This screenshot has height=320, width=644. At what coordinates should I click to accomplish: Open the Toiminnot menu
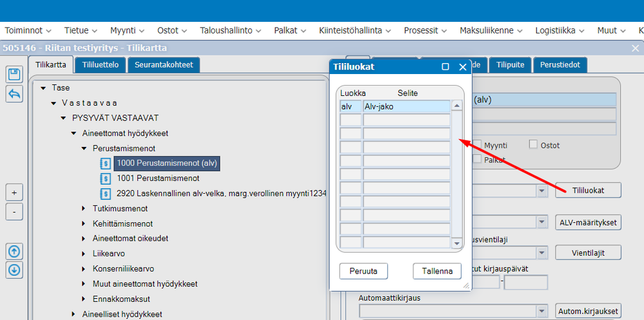pos(28,30)
